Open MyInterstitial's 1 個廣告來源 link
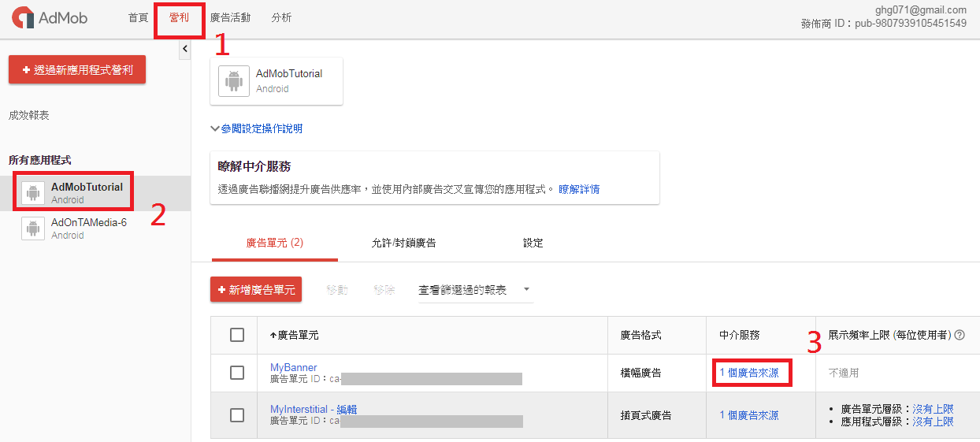The height and width of the screenshot is (442, 980). (x=749, y=414)
